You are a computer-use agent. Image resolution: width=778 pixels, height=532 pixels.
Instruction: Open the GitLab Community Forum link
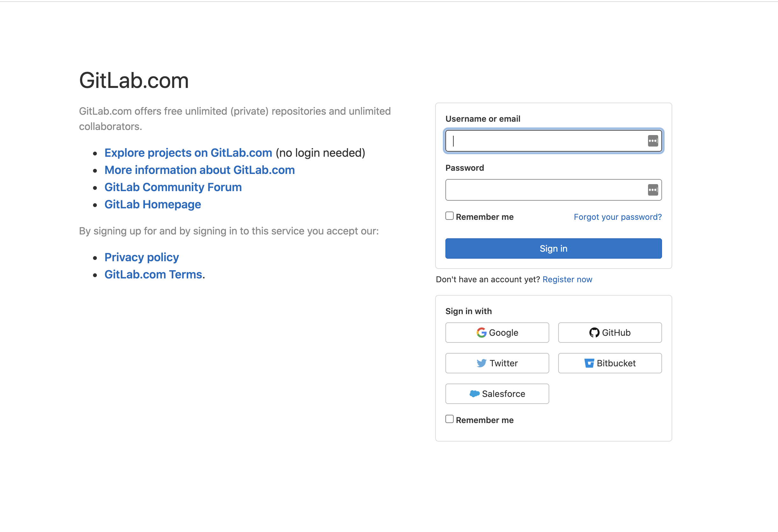click(173, 187)
